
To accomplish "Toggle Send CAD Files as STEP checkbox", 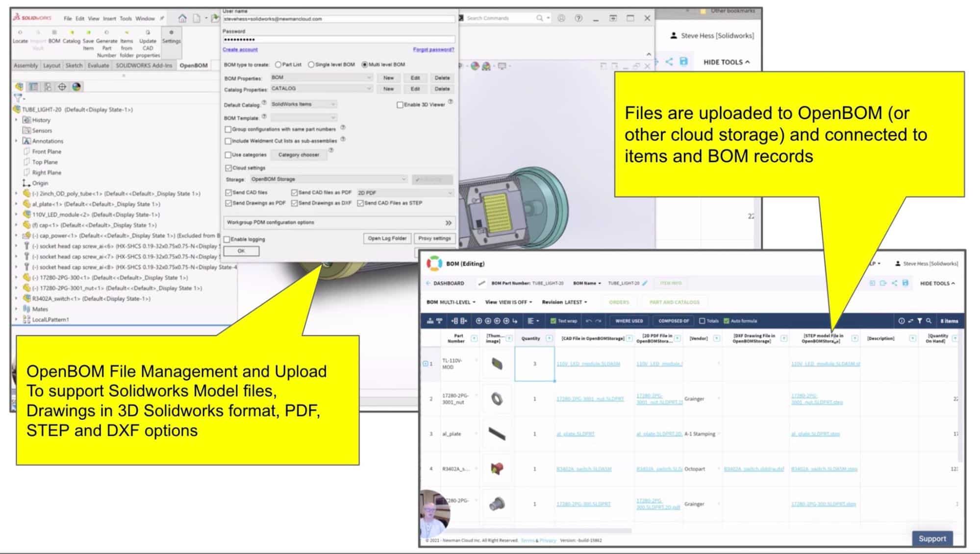I will click(360, 203).
